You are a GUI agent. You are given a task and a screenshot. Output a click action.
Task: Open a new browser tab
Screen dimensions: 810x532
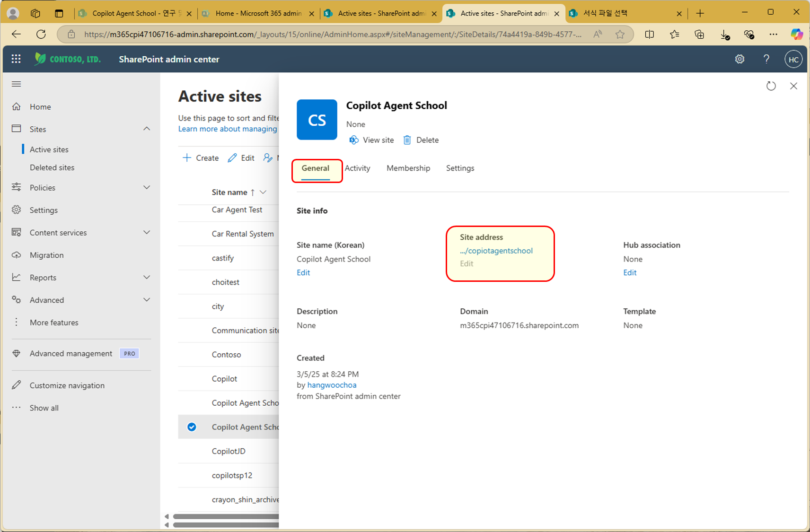700,13
